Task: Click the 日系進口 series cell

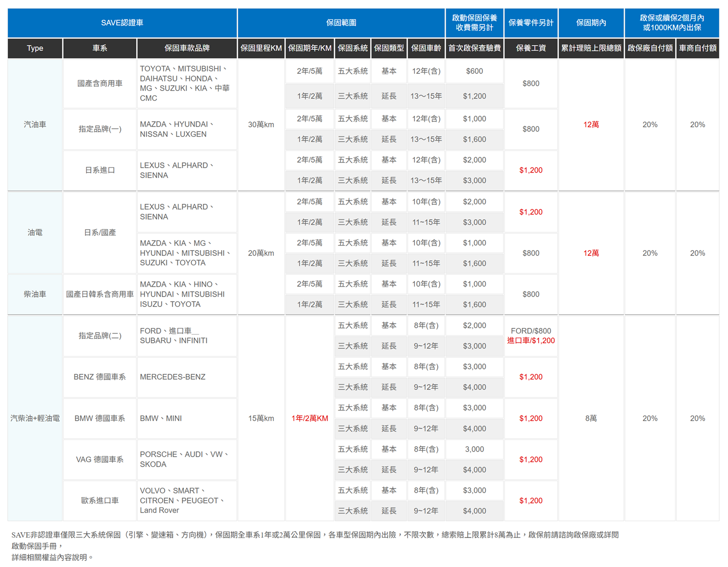Action: [x=100, y=170]
